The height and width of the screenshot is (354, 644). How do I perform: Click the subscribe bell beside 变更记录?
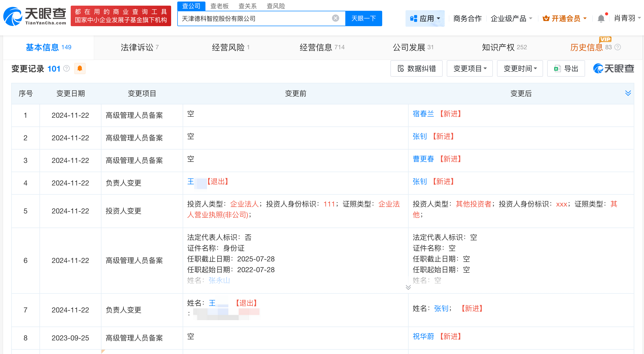[x=80, y=68]
